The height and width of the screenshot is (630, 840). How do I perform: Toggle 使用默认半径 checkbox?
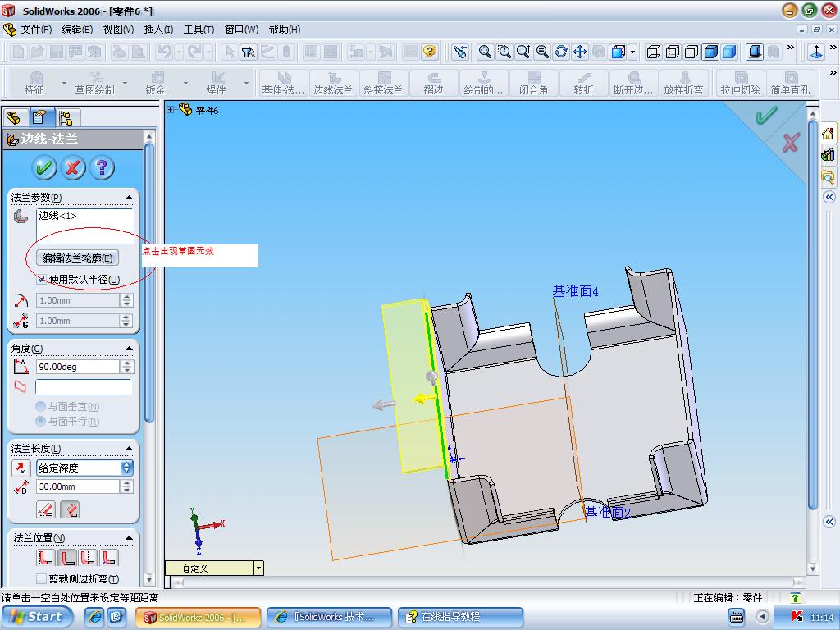(x=41, y=279)
